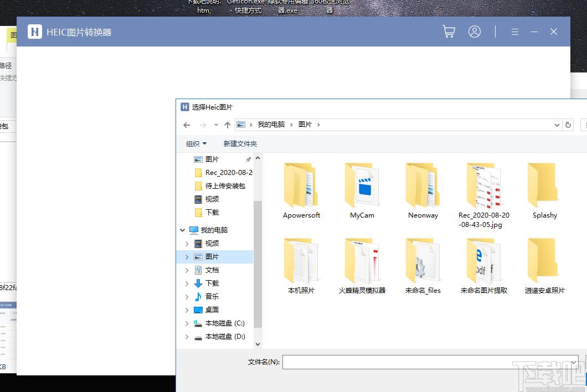Click 新建文件夹 button
587x392 pixels.
(240, 144)
